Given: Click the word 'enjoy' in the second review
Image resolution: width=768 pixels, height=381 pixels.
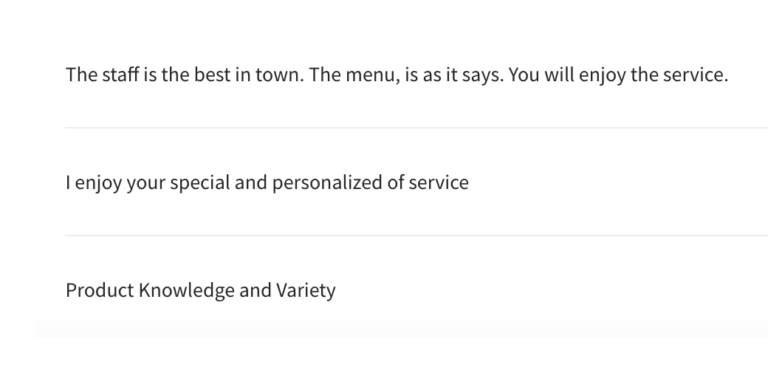Looking at the screenshot, I should tap(98, 183).
